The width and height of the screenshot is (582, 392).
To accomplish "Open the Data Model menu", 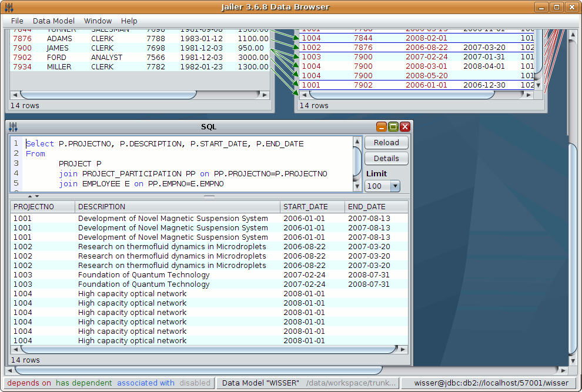I will [x=53, y=21].
